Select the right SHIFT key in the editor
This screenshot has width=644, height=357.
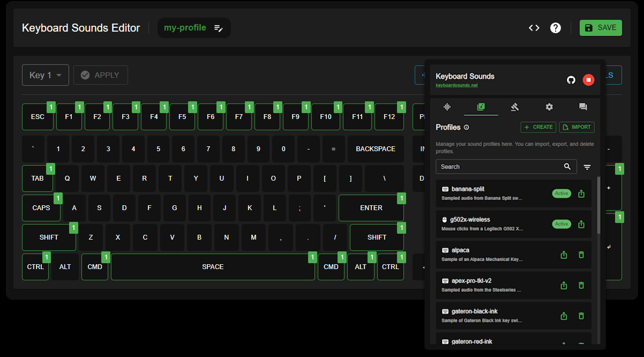pos(377,237)
